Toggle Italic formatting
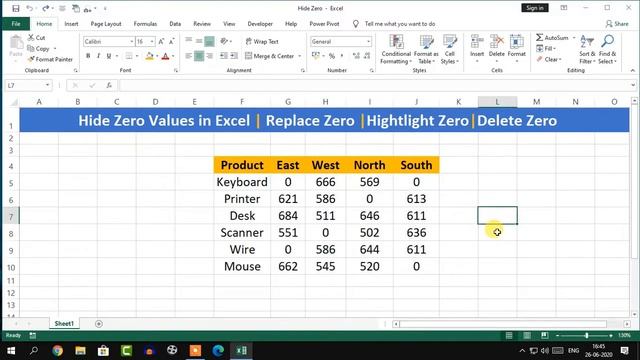This screenshot has height=360, width=640. point(98,56)
